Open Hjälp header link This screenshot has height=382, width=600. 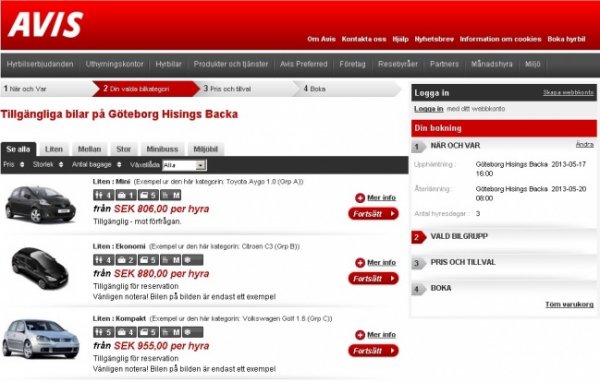coord(401,39)
